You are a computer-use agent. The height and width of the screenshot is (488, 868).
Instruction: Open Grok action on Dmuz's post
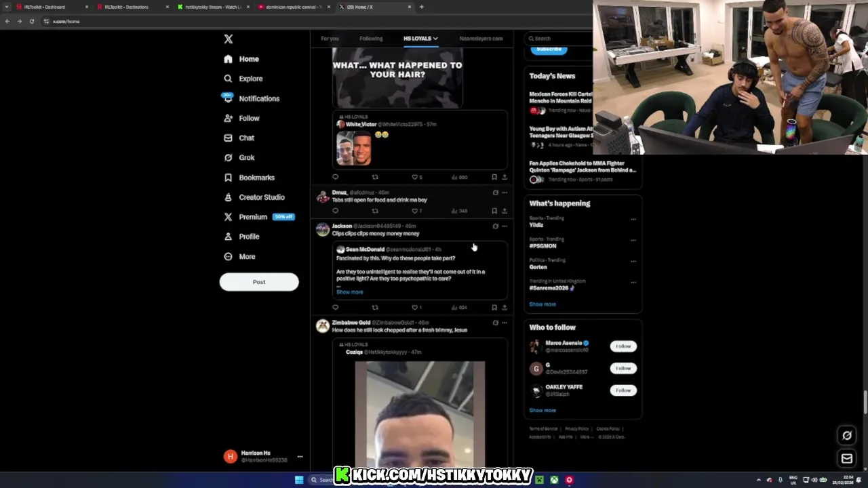point(495,192)
